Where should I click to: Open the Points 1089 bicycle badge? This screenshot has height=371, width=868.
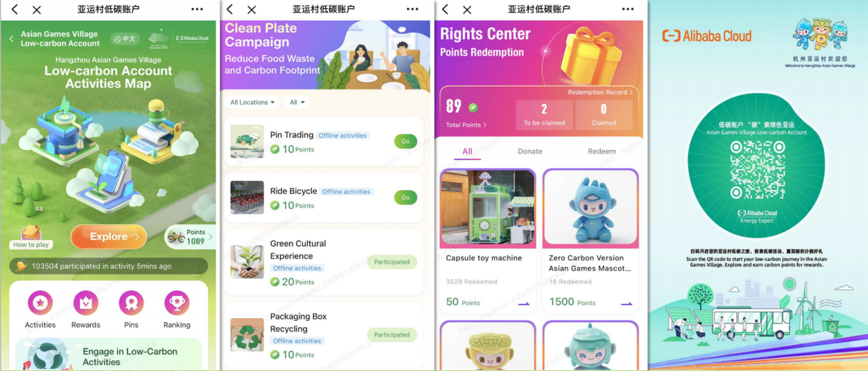coord(190,237)
